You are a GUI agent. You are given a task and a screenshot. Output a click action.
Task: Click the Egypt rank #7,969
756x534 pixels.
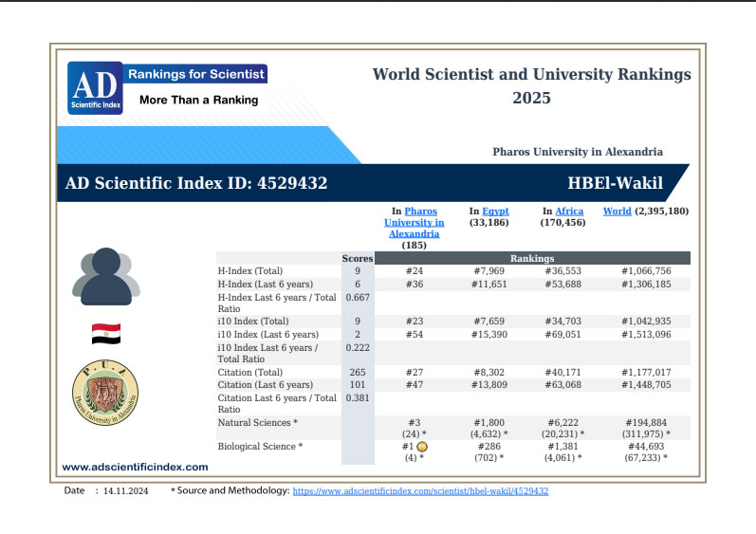coord(489,271)
